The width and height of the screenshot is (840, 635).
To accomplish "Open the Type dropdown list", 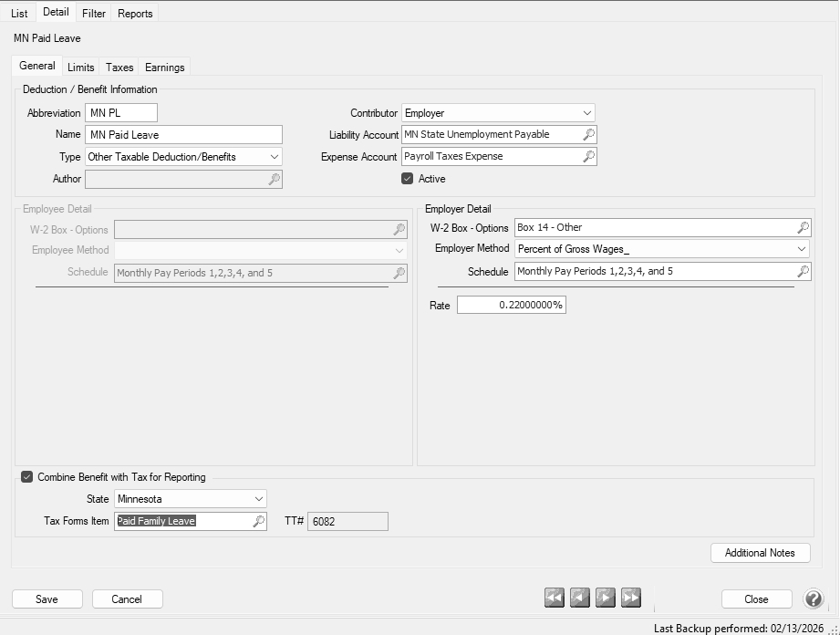I will [x=274, y=157].
